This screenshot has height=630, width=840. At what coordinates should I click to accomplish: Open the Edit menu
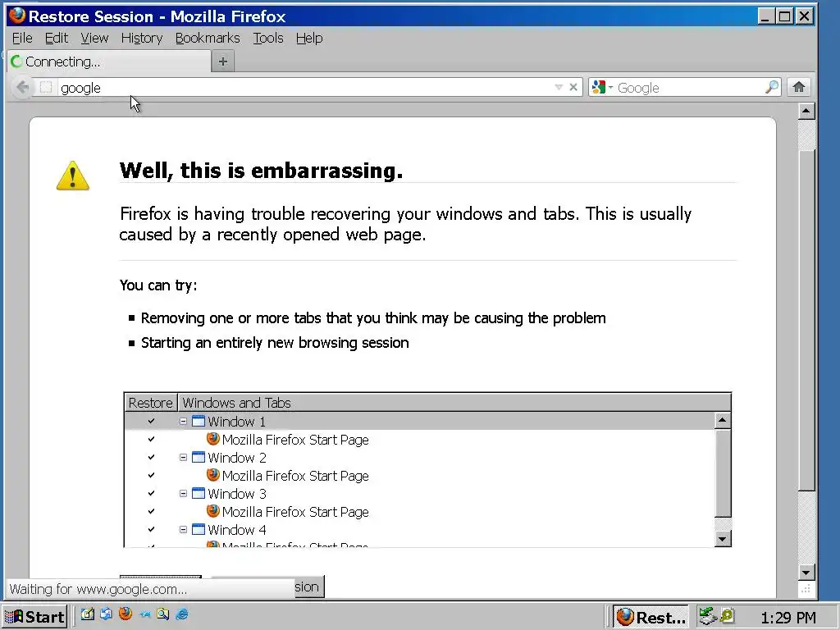(57, 38)
